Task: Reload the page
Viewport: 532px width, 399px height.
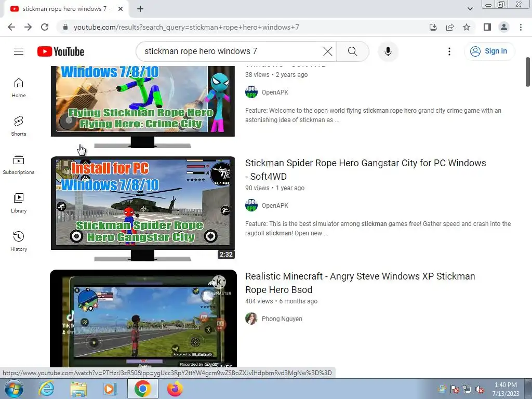Action: pos(45,27)
